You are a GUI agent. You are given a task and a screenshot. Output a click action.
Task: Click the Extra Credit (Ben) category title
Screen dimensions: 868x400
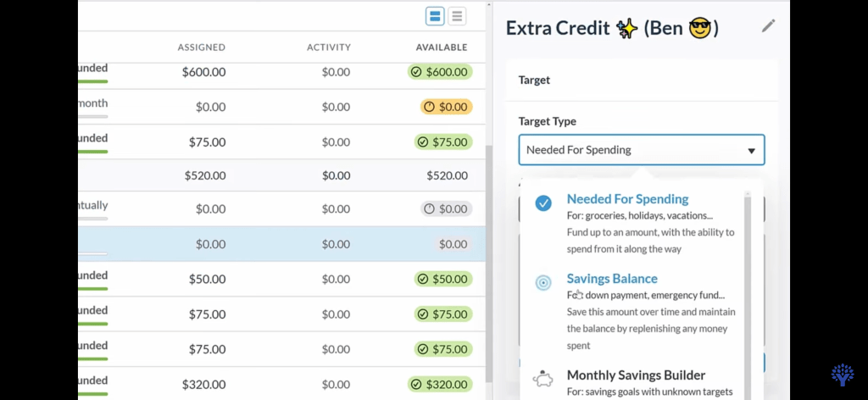click(612, 28)
